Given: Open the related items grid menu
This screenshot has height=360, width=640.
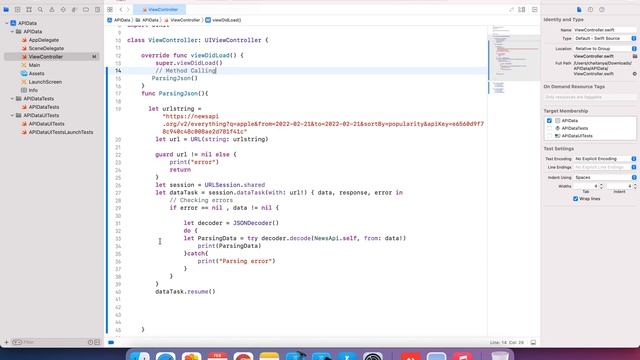Looking at the screenshot, I should pos(110,9).
